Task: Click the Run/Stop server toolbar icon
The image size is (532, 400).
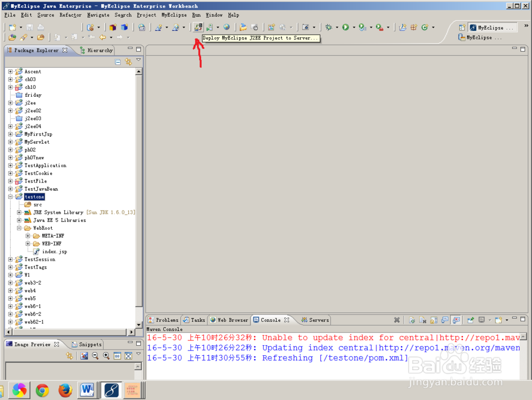Action: coord(210,27)
